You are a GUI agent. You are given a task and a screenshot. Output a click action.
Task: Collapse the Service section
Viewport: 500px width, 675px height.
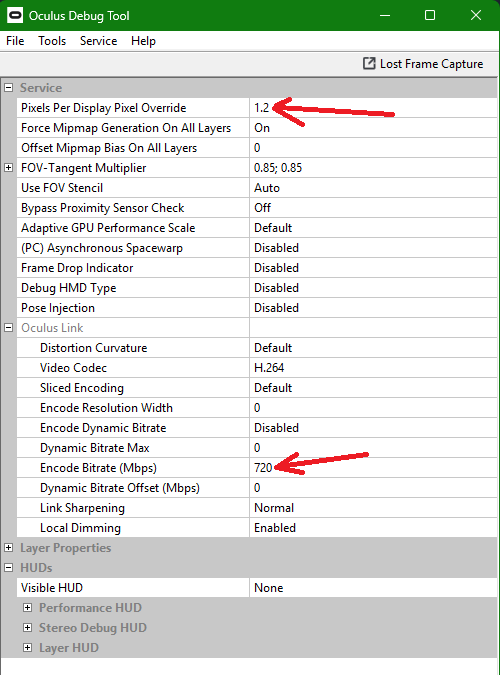(8, 88)
